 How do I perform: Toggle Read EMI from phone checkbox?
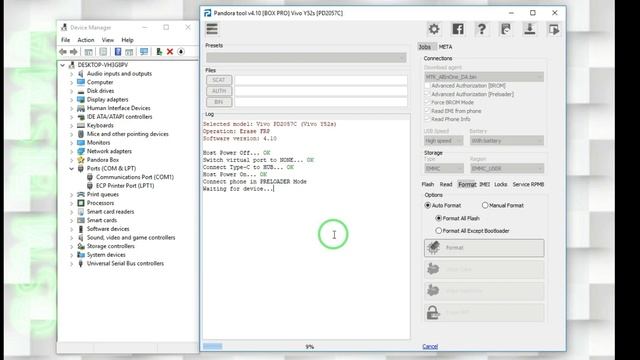coord(427,111)
